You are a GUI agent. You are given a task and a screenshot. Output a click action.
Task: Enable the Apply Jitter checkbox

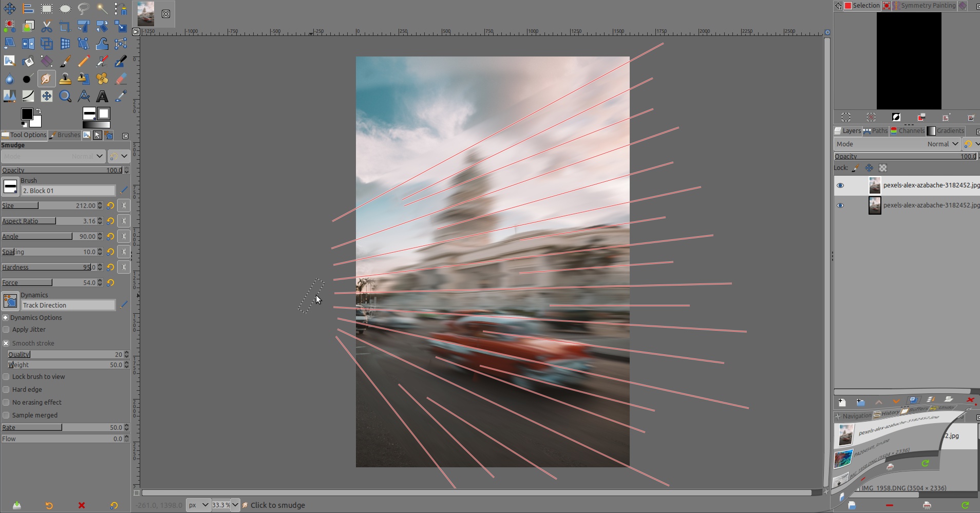[6, 330]
